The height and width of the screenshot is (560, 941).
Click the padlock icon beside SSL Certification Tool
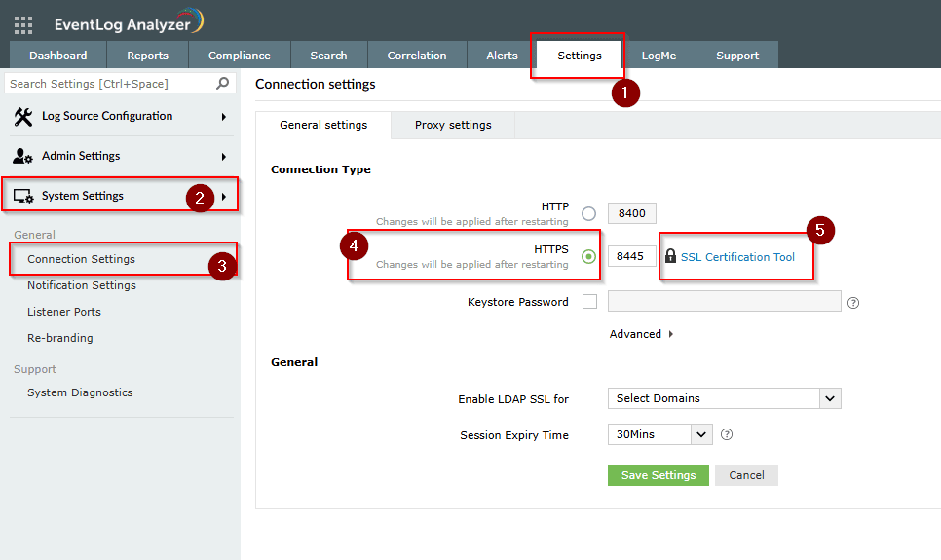point(670,257)
